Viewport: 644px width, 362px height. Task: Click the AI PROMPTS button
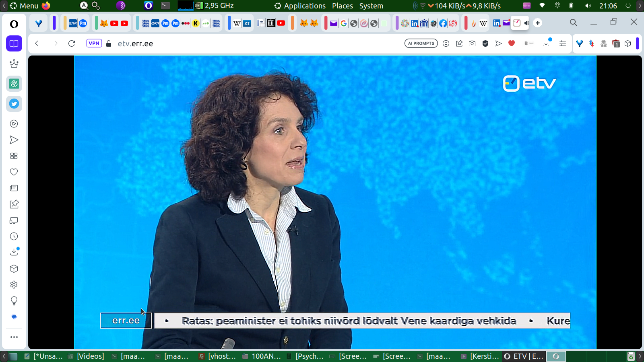(421, 43)
